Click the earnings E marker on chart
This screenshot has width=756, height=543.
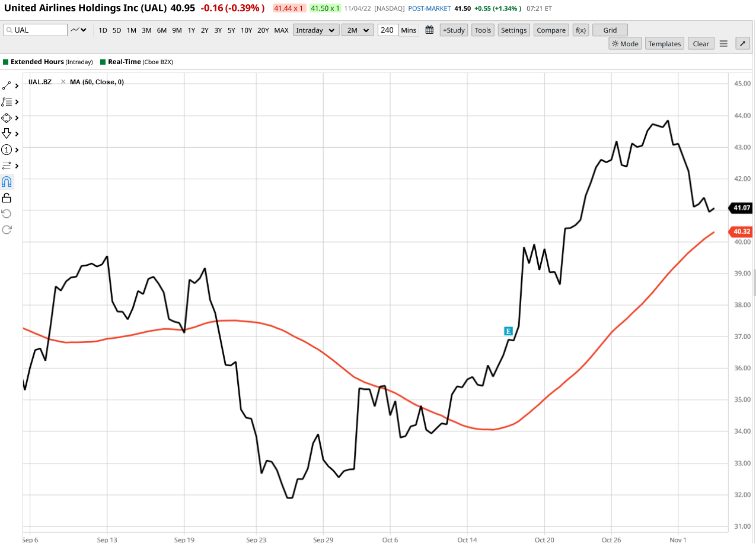click(508, 331)
